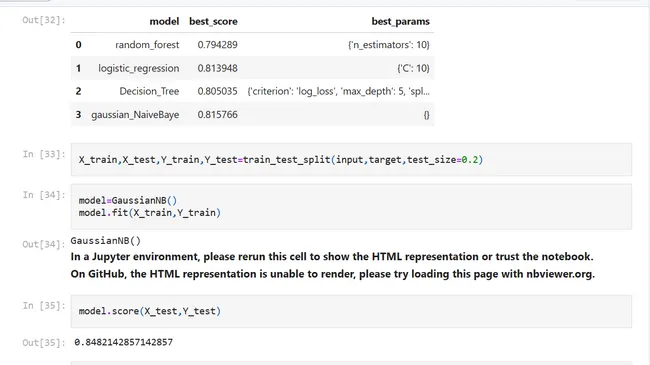This screenshot has height=365, width=650.
Task: Click row index 3 in table
Action: pyautogui.click(x=78, y=115)
